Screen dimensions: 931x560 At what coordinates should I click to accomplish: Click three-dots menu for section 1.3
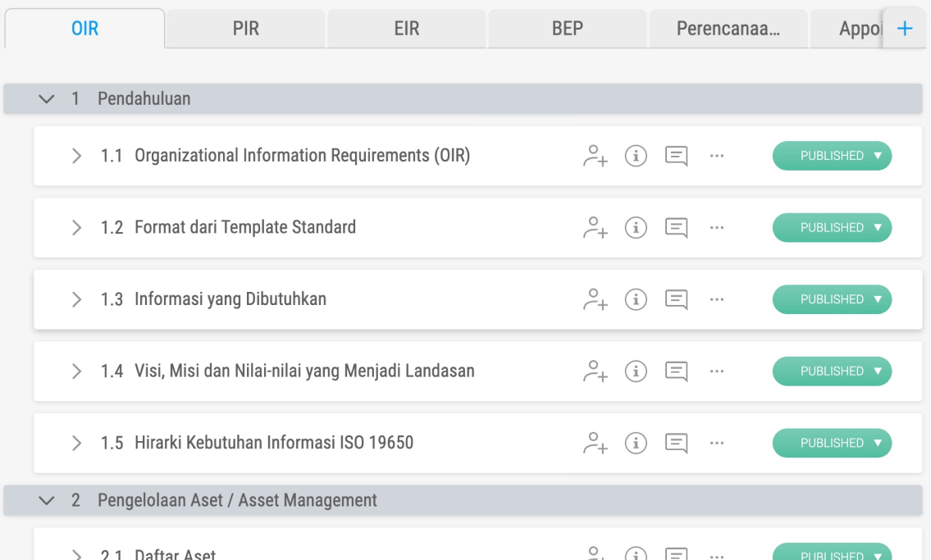pos(717,299)
